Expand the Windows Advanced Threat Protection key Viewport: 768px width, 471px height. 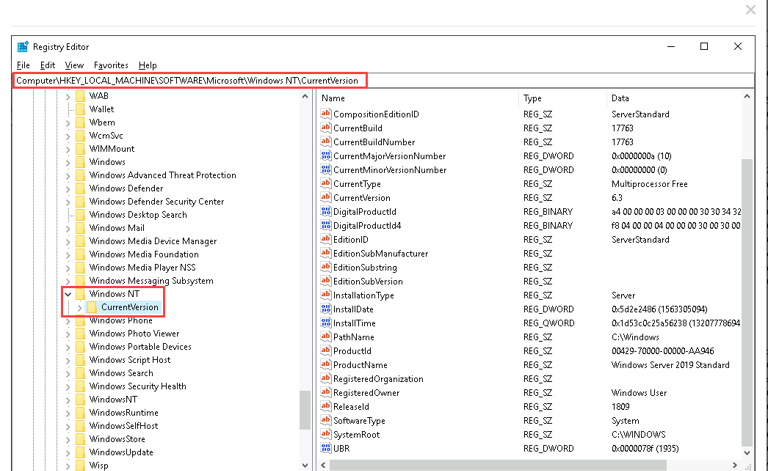click(x=68, y=175)
